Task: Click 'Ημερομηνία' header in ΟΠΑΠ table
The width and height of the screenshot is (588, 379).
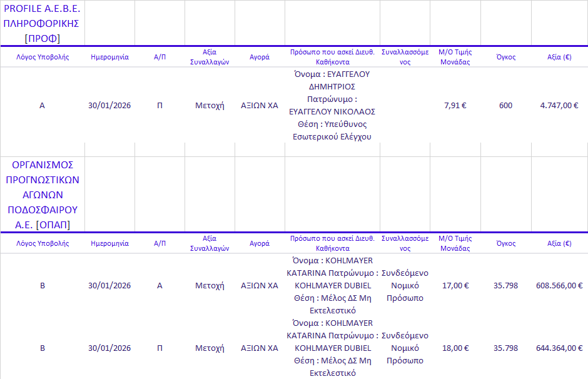Action: (x=109, y=243)
